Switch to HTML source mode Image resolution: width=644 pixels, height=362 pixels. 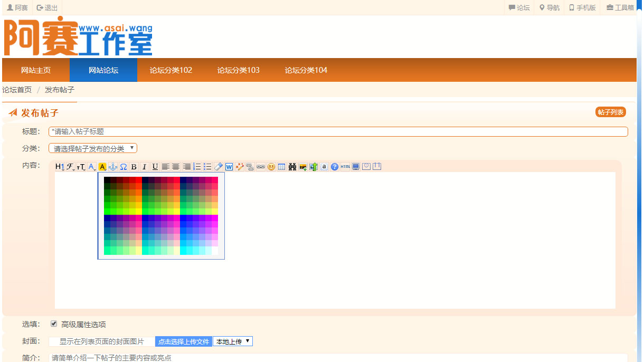click(x=345, y=167)
